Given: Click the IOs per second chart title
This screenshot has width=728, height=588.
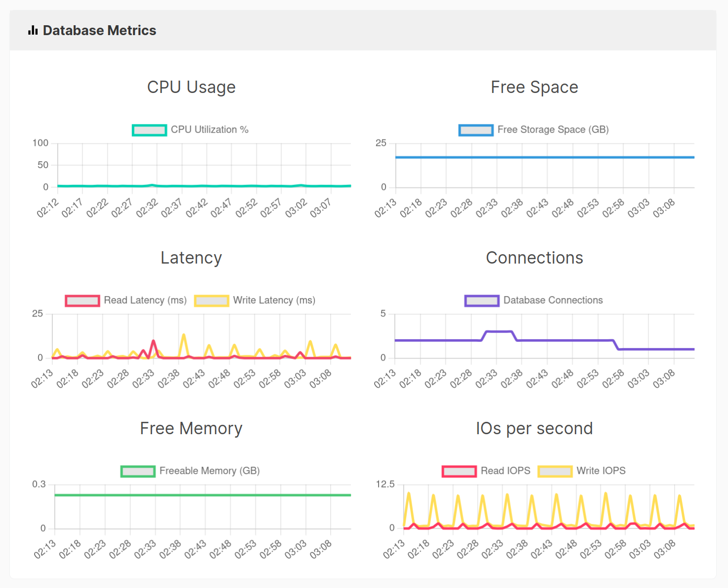Looking at the screenshot, I should tap(534, 428).
